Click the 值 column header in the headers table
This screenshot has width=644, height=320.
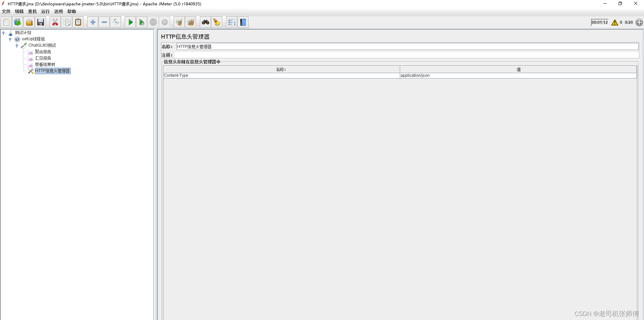[518, 69]
